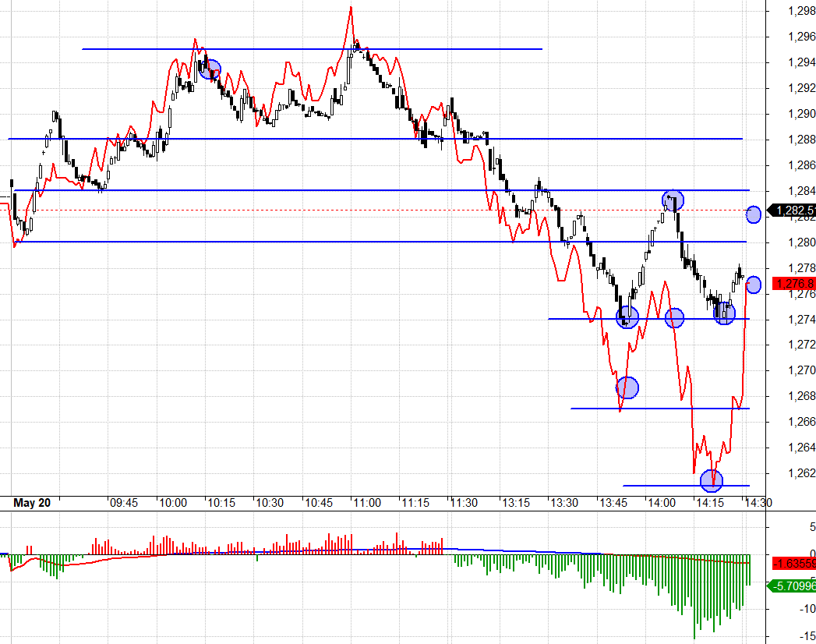This screenshot has width=816, height=644.
Task: Select the rightmost blue circle on the 1,274 line
Action: pos(725,313)
